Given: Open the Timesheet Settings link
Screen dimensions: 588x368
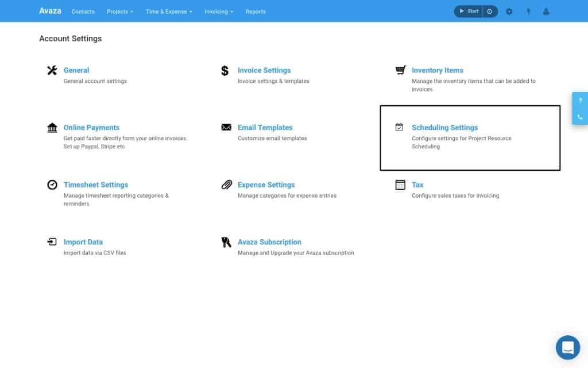Looking at the screenshot, I should [x=95, y=185].
